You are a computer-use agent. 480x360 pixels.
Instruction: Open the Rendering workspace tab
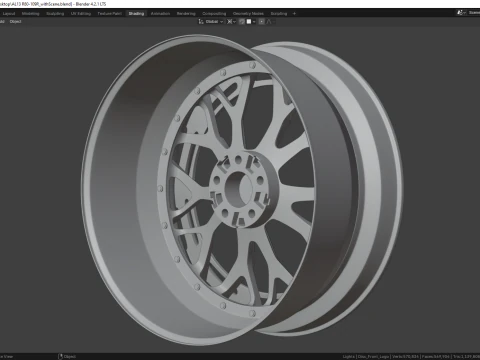[186, 14]
